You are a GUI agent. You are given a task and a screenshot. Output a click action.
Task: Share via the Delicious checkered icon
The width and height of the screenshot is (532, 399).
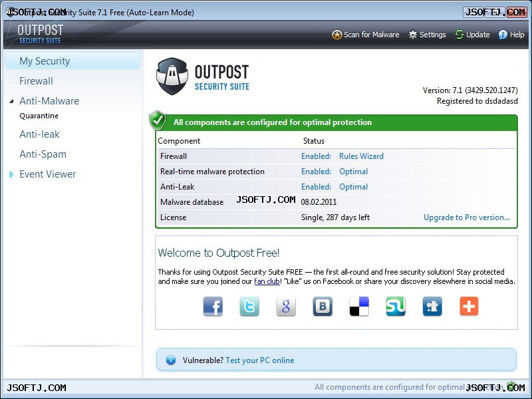359,307
